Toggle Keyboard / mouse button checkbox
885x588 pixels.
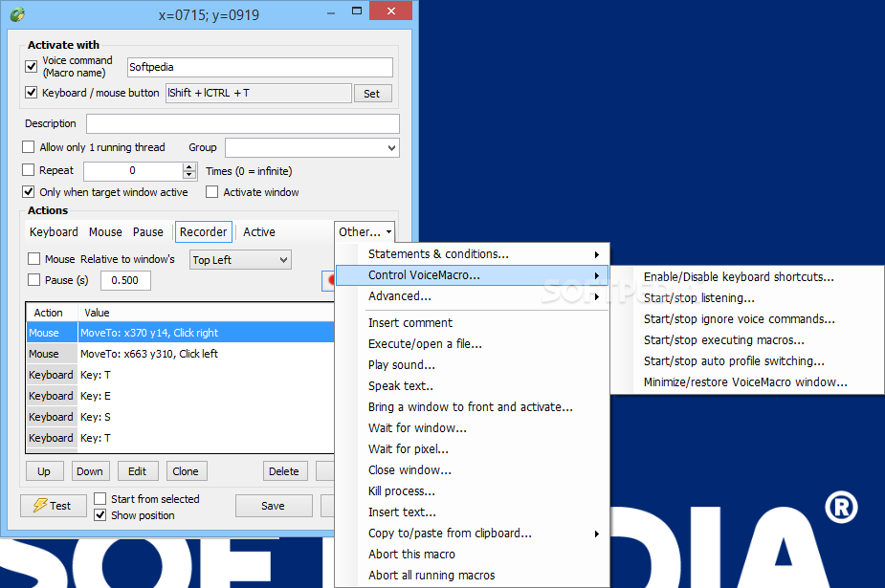tap(32, 93)
